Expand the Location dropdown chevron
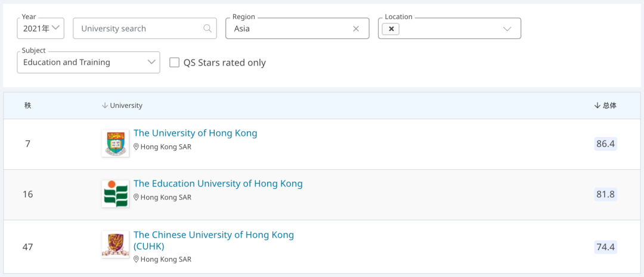The height and width of the screenshot is (277, 644). click(507, 29)
